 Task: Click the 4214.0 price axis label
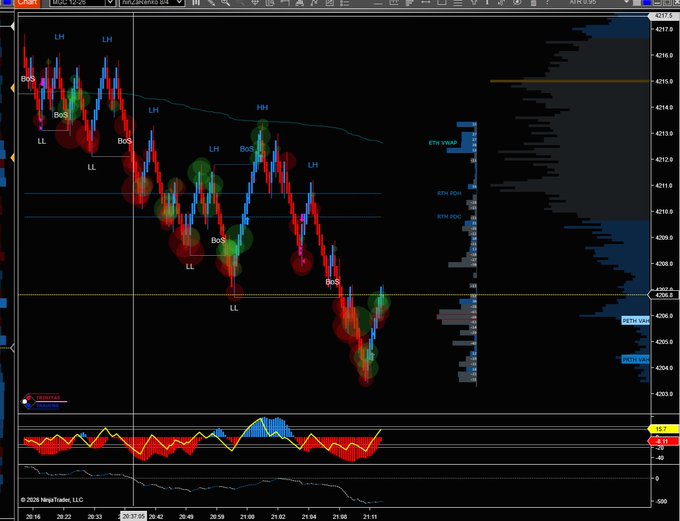pyautogui.click(x=664, y=107)
